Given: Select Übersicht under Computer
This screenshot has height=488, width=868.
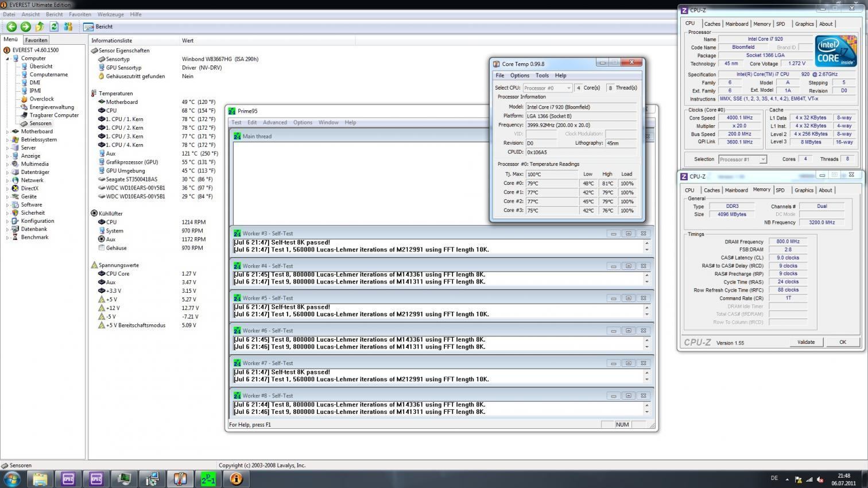Looking at the screenshot, I should tap(41, 66).
